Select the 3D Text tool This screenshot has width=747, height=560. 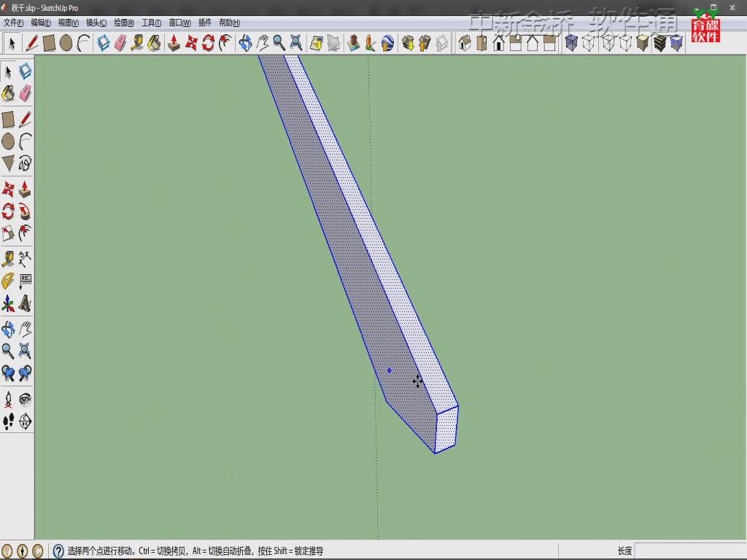tap(26, 303)
